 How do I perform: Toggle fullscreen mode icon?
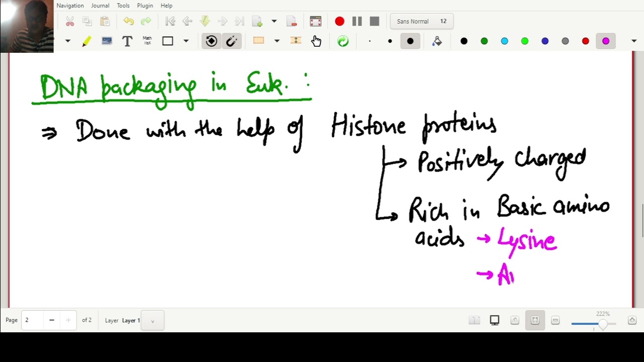click(x=315, y=21)
